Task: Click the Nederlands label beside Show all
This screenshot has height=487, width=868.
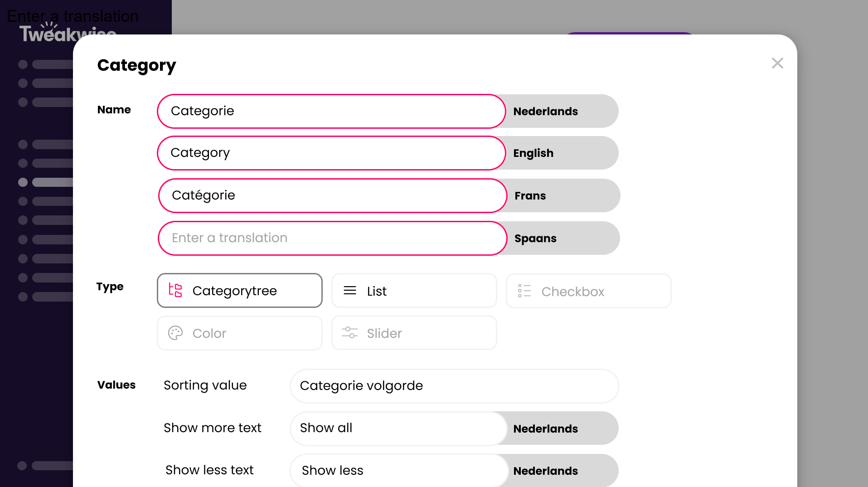Action: coord(545,429)
